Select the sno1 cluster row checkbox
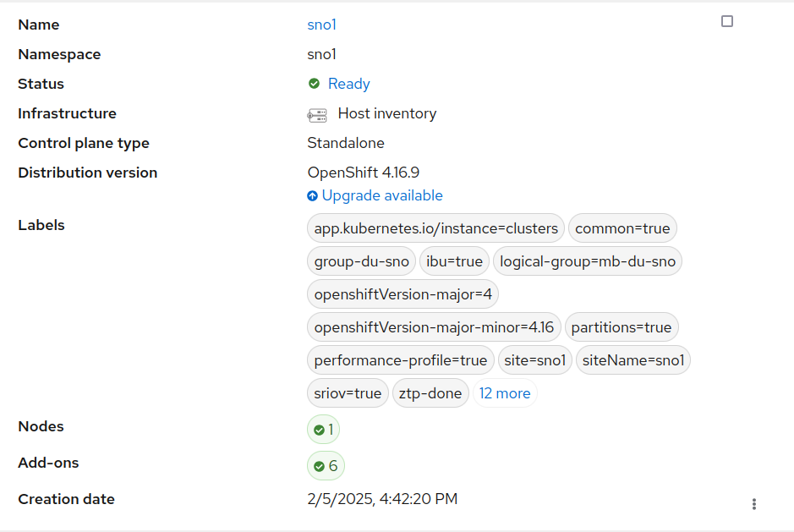The image size is (794, 532). pos(727,21)
